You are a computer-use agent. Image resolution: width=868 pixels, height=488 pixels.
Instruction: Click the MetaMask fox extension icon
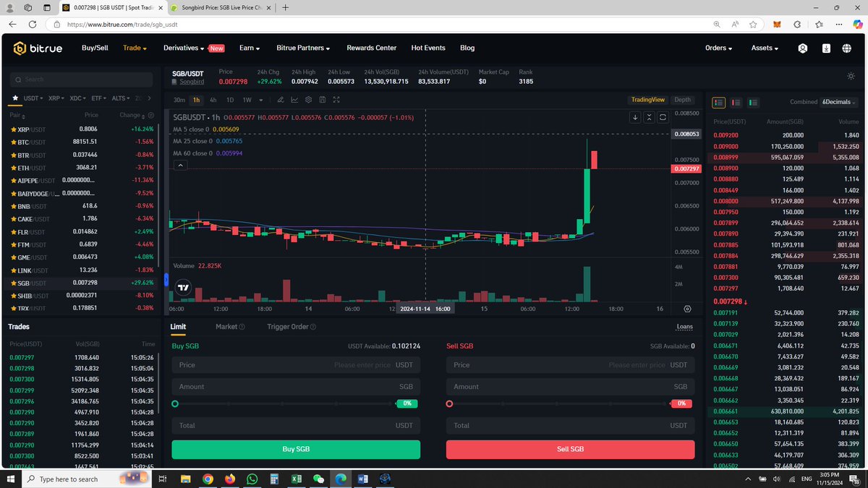click(x=777, y=24)
